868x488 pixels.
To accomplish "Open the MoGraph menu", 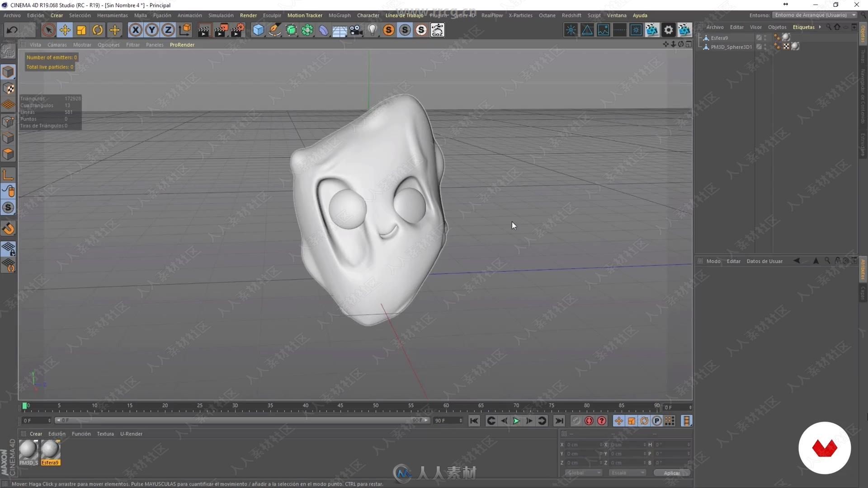I will 340,15.
